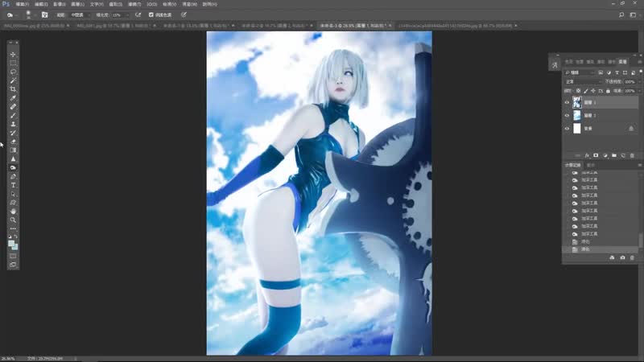
Task: Hide layer 圖層 2
Action: click(567, 115)
